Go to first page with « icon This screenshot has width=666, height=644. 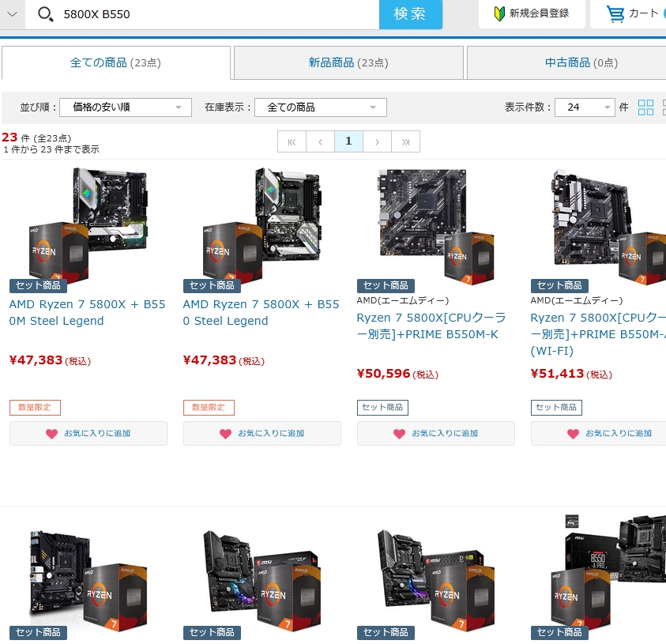292,141
